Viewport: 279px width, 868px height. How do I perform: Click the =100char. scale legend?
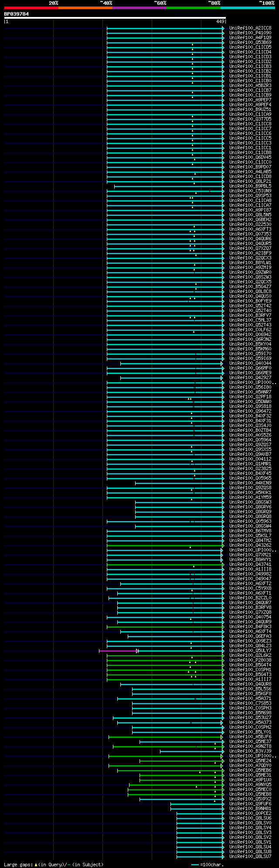pos(208,865)
